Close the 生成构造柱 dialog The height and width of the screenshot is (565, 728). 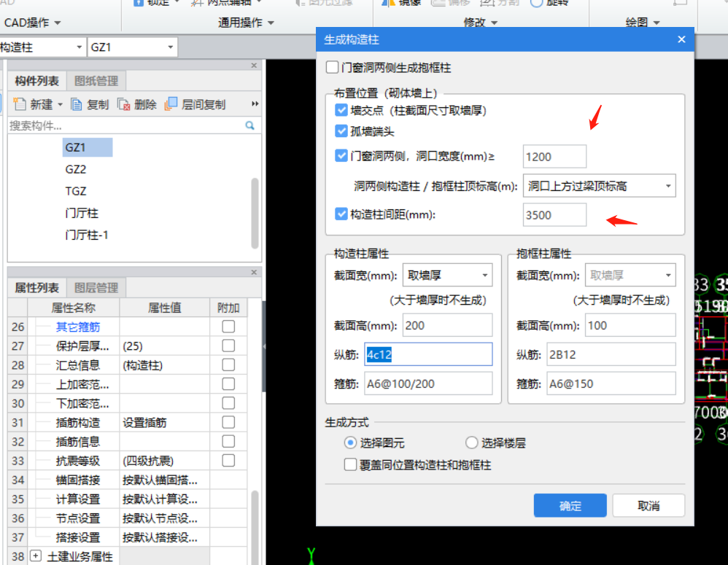681,39
